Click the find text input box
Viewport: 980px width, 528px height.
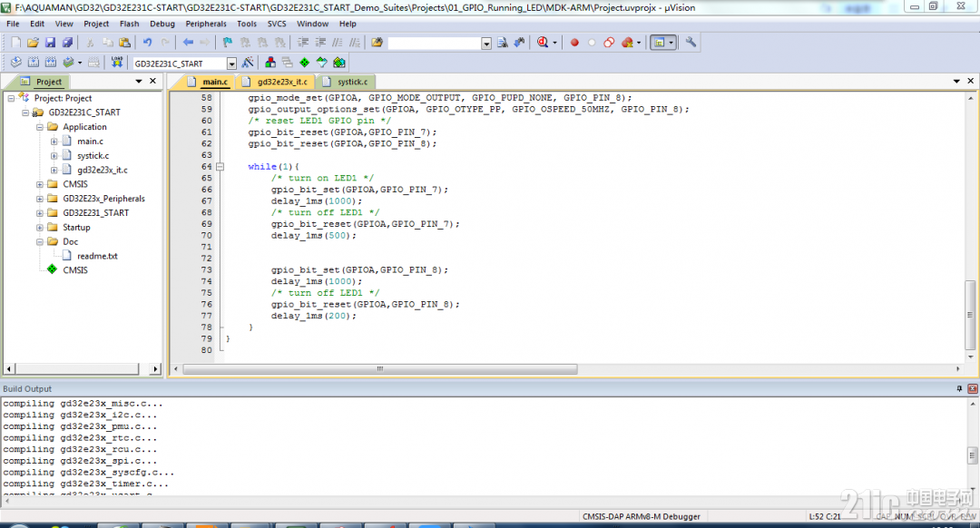pyautogui.click(x=435, y=44)
